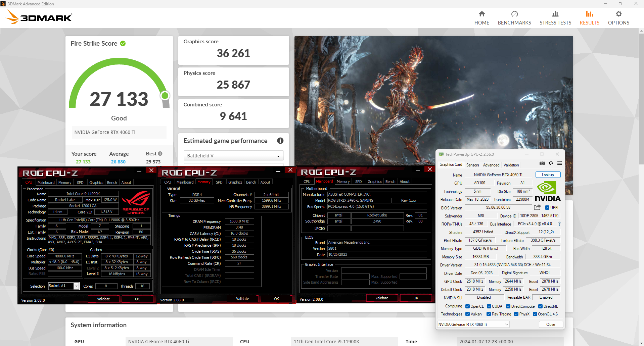
Task: Toggle the Ray Tracing checkbox
Action: tap(489, 314)
